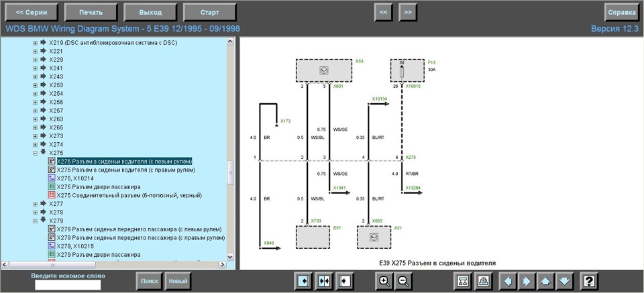
Task: Click the '<< Серии' button
Action: point(32,12)
